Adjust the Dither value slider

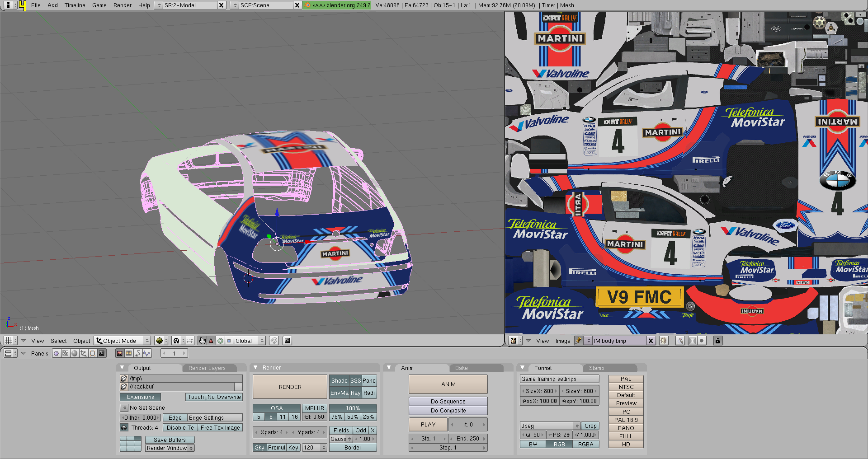pyautogui.click(x=141, y=418)
